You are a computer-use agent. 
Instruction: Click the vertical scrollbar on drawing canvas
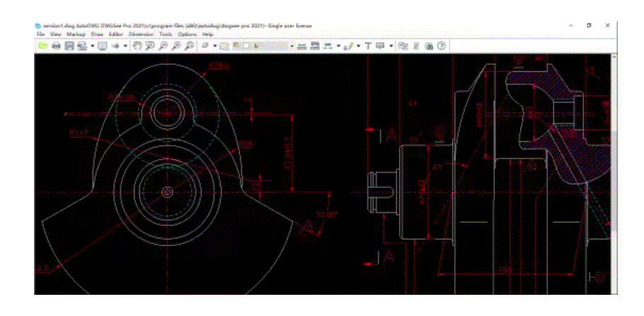(614, 174)
